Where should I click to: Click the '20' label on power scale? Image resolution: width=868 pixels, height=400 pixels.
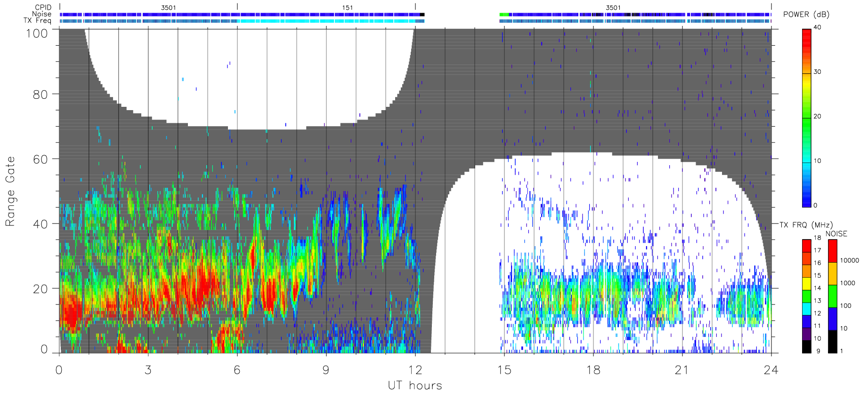817,116
